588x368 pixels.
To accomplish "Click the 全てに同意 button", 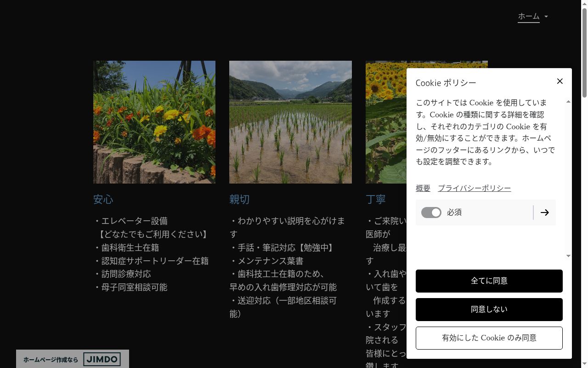I will pyautogui.click(x=489, y=281).
